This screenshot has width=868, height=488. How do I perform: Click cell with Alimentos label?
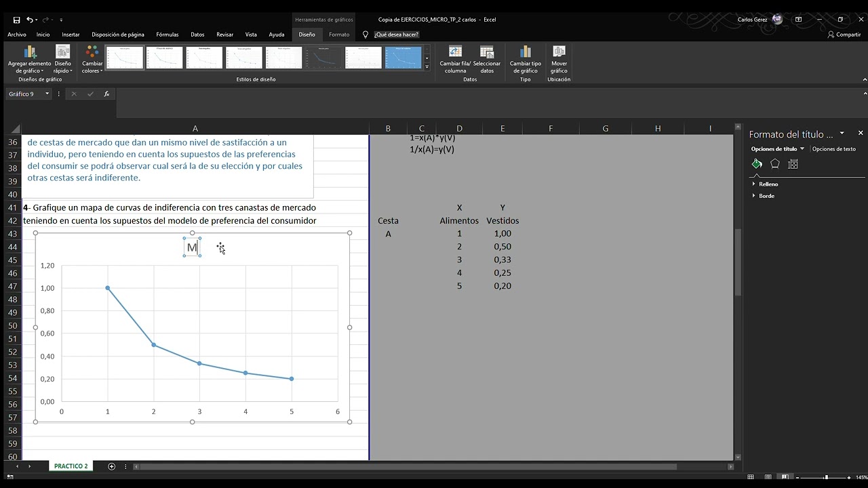point(459,220)
